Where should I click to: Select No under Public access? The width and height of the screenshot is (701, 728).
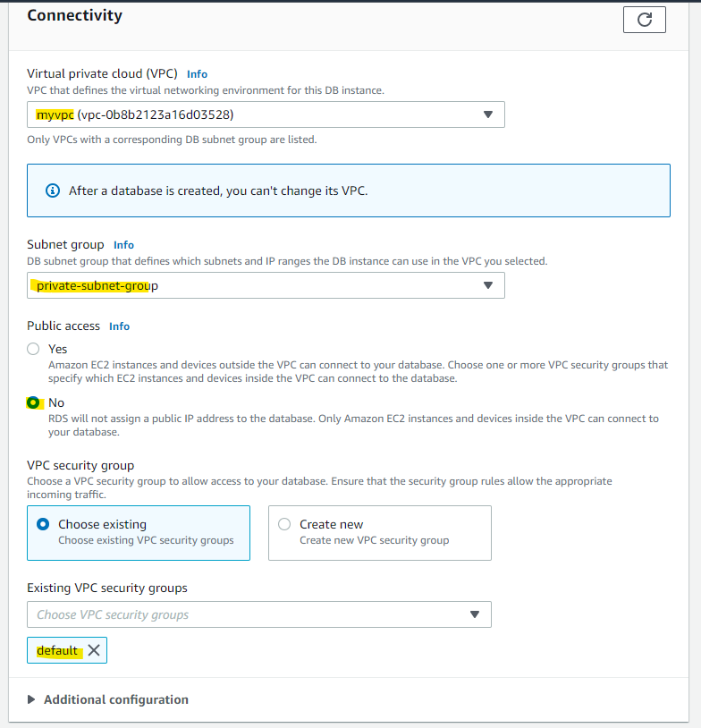click(32, 402)
